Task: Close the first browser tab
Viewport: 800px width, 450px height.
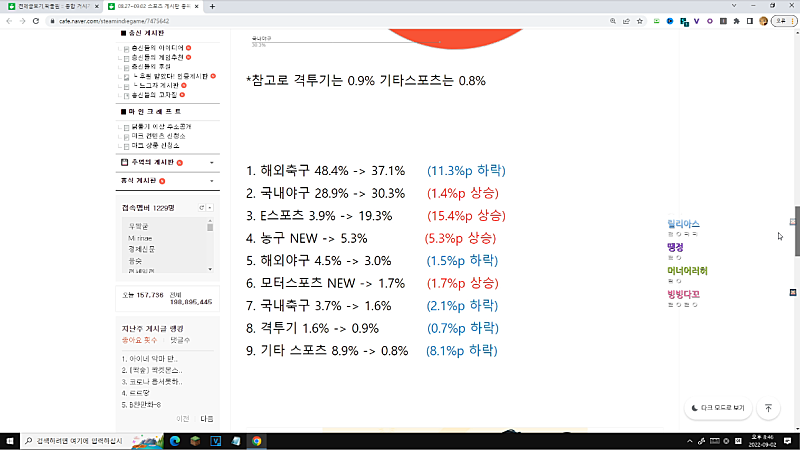Action: coord(96,7)
